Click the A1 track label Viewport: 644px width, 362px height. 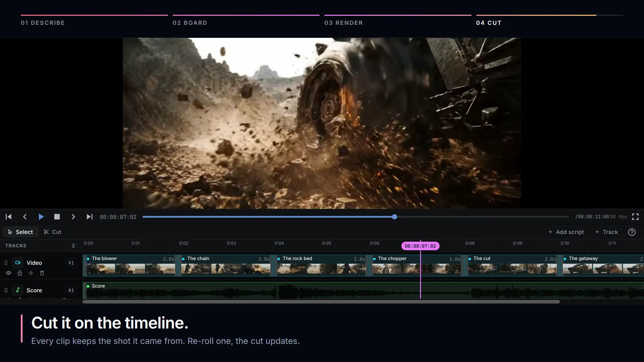pos(71,290)
